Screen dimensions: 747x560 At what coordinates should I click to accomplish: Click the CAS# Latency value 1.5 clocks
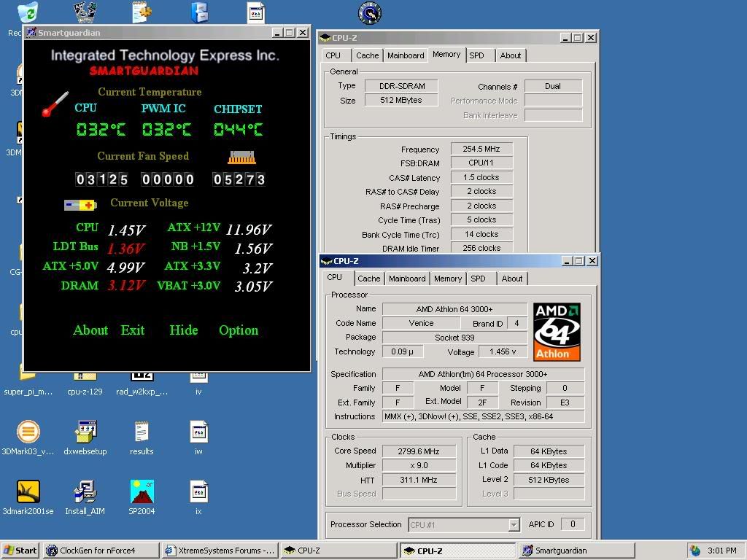(x=481, y=177)
